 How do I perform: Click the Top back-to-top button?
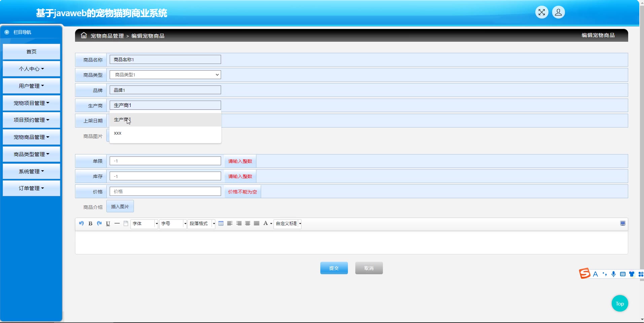[620, 303]
